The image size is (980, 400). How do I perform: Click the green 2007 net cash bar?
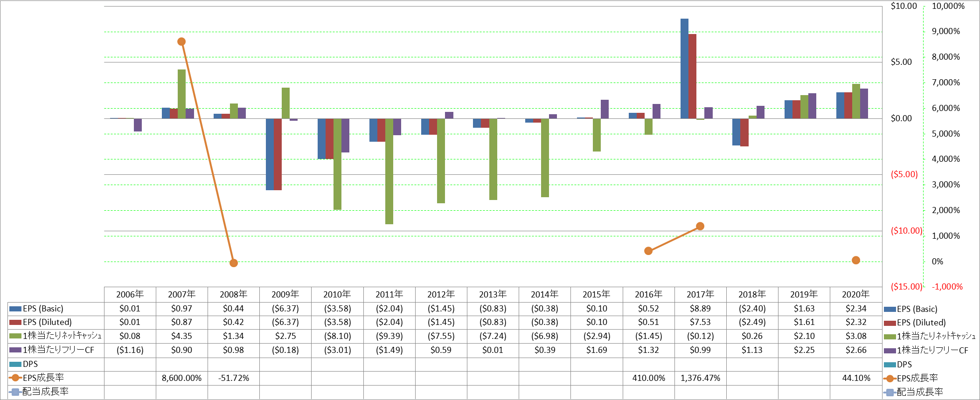point(181,94)
